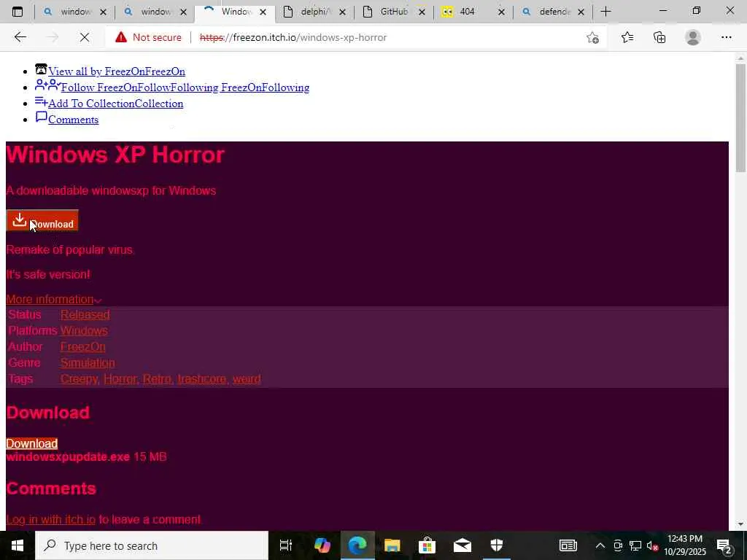Open Mail app from taskbar
The image size is (747, 560).
click(462, 545)
